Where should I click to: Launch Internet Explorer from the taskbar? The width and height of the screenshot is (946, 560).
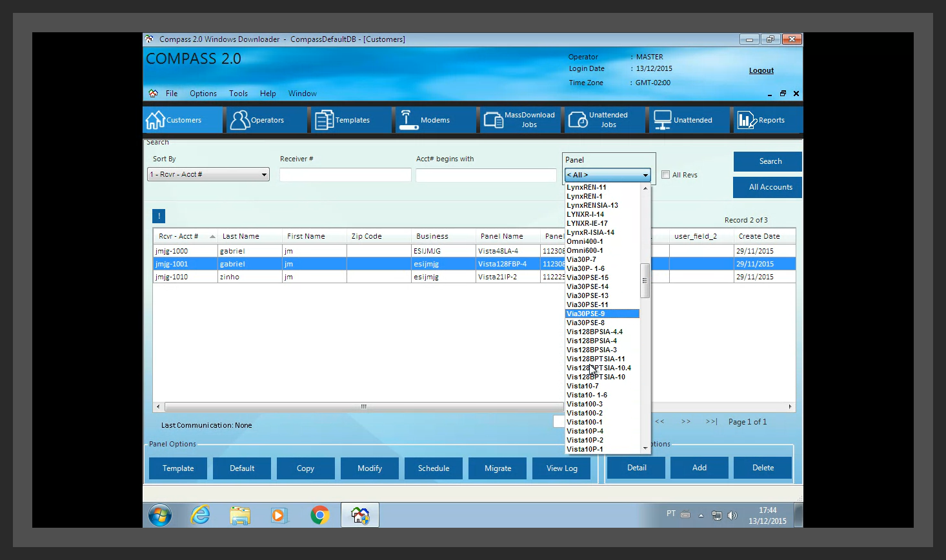(201, 515)
